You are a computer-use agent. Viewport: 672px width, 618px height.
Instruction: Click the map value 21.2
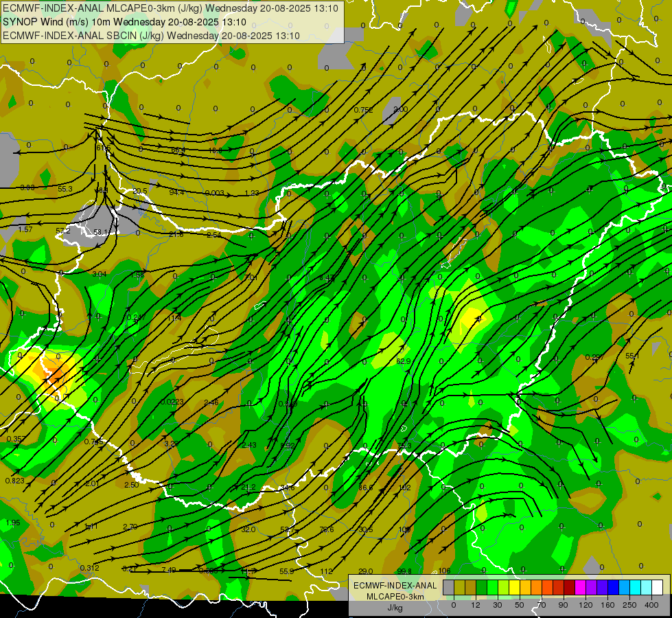point(248,487)
